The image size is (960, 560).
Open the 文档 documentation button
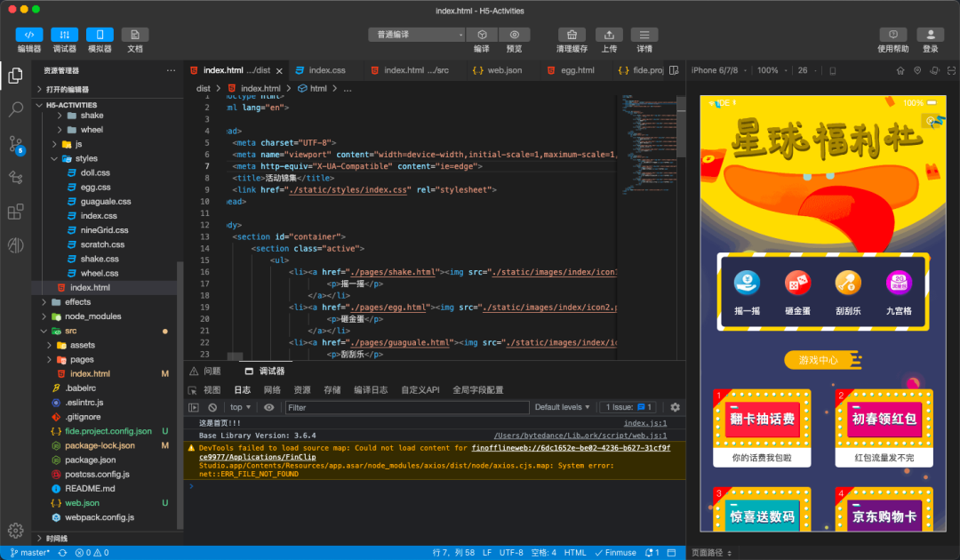(135, 35)
